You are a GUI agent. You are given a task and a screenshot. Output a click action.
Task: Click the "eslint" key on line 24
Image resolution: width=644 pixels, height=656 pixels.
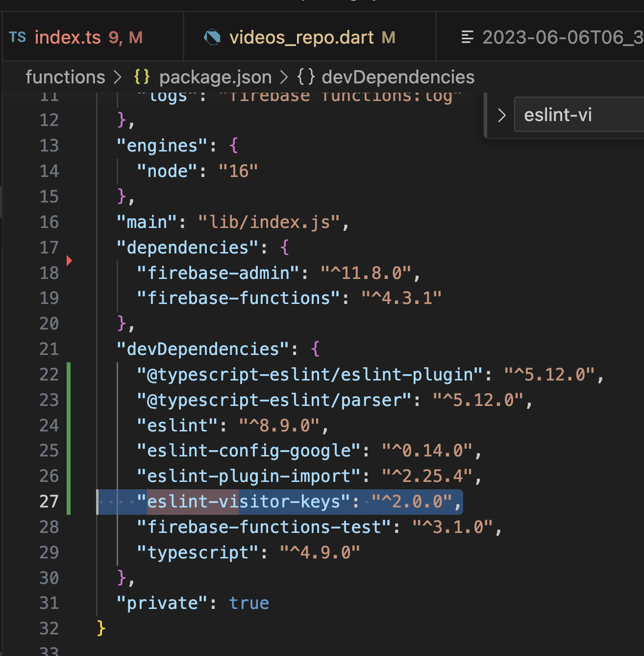point(177,426)
